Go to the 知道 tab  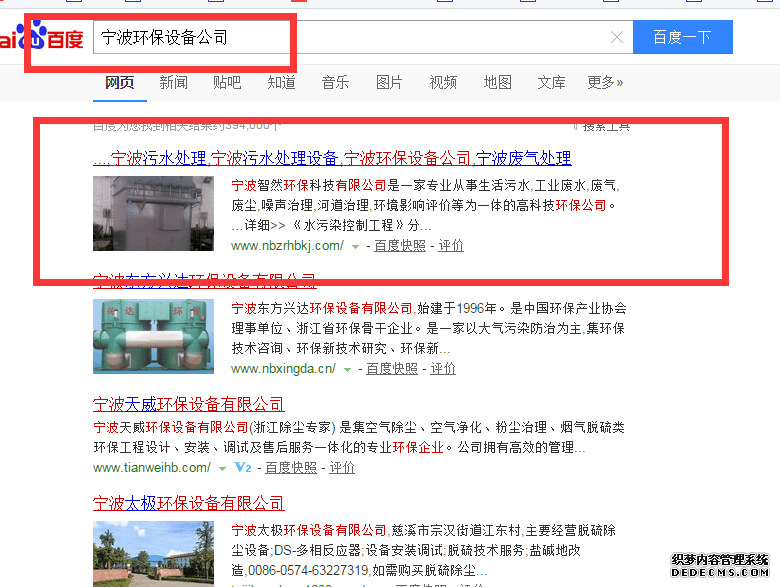point(281,82)
